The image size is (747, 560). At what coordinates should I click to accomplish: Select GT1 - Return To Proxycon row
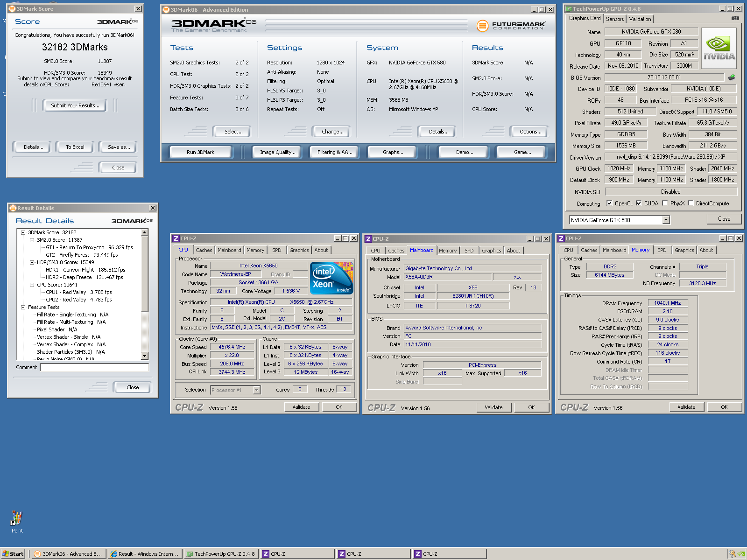[89, 247]
